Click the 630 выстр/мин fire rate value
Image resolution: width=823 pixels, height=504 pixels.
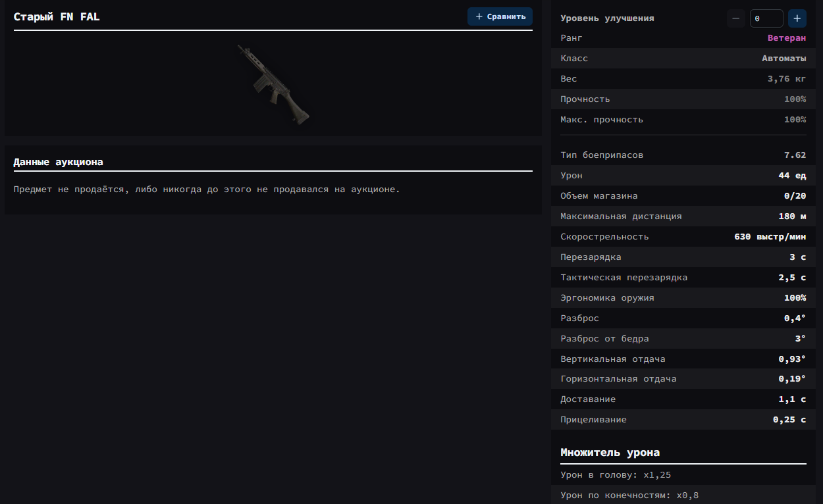pos(770,237)
